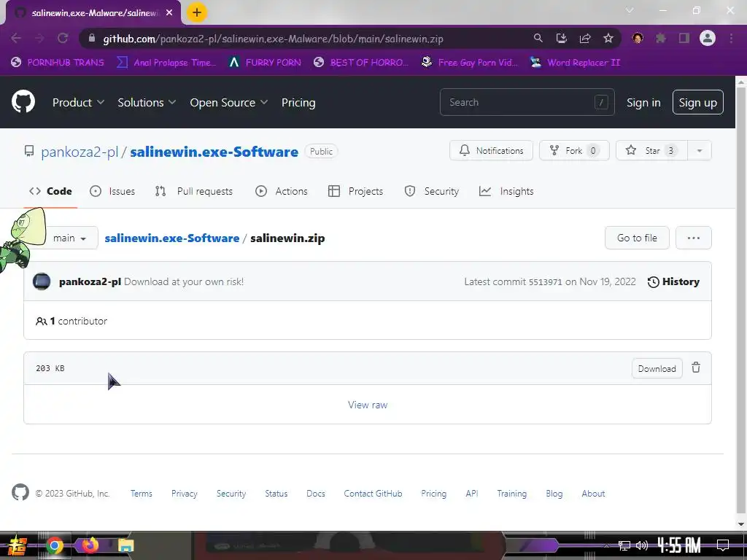Open the Docs footer link

tap(316, 494)
